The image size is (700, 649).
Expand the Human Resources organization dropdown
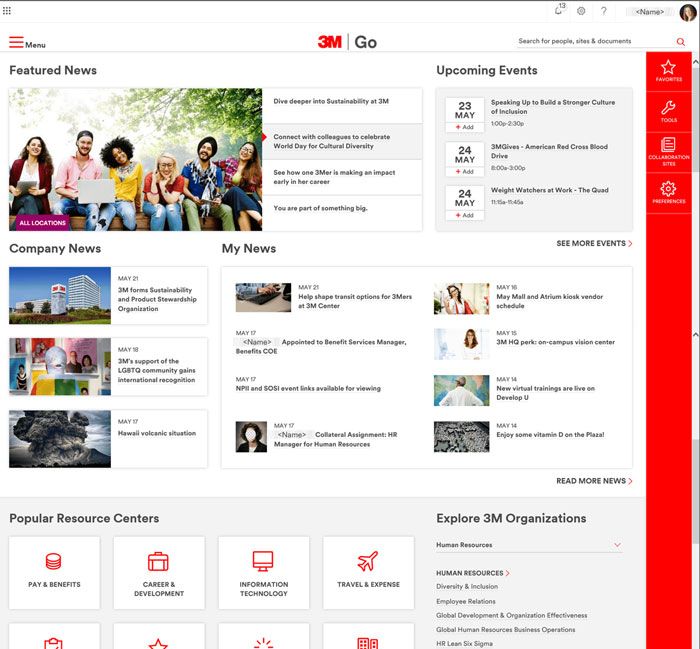click(x=529, y=545)
